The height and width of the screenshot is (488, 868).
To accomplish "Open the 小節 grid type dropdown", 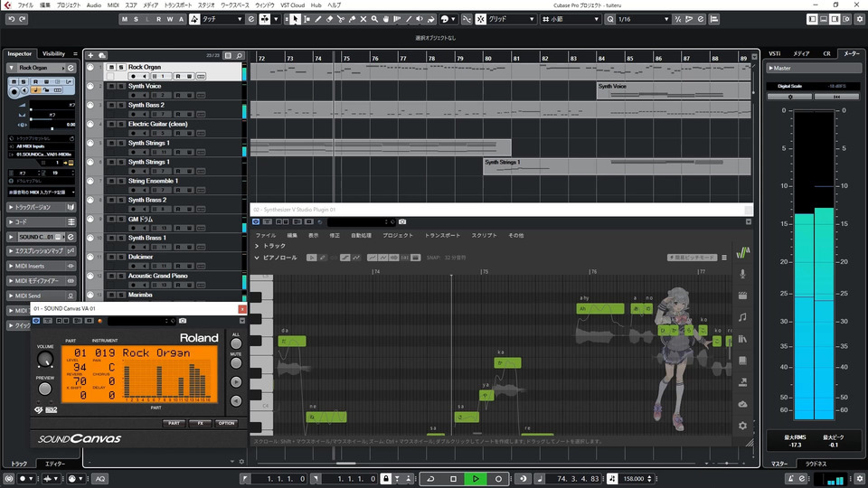I will pos(571,19).
